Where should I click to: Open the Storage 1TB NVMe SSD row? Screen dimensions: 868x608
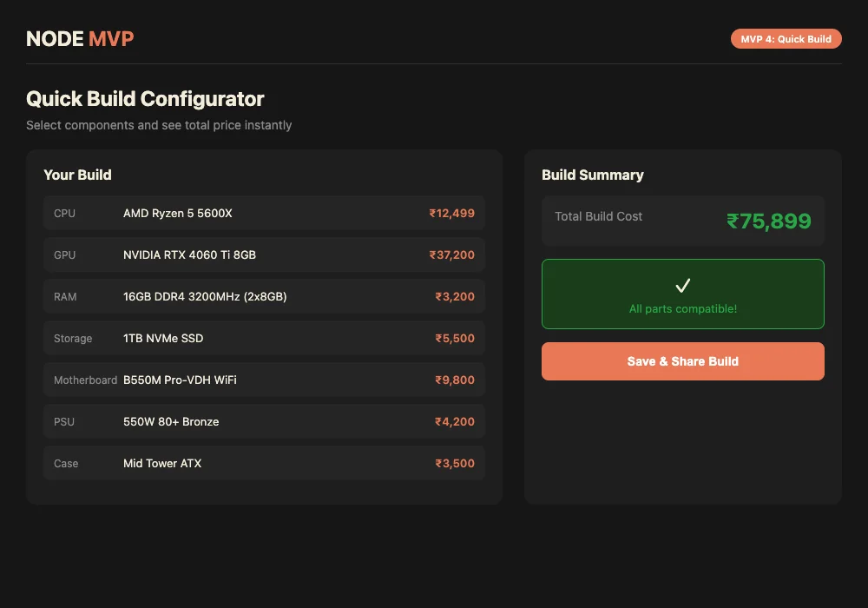click(x=264, y=338)
